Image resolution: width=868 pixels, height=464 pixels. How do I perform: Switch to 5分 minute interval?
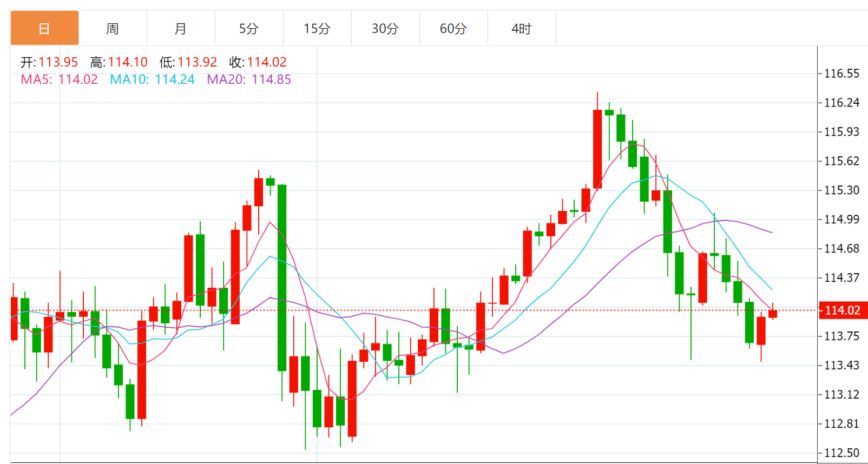point(249,28)
